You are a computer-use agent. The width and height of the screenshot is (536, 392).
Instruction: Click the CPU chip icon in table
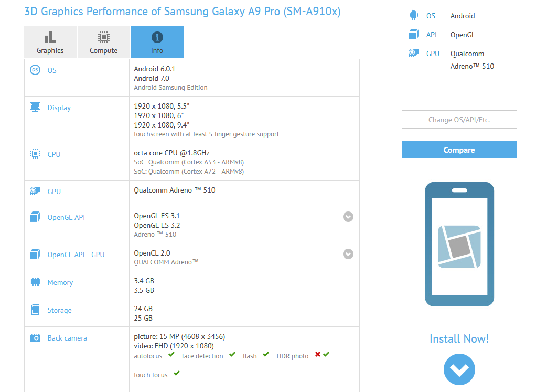[35, 154]
